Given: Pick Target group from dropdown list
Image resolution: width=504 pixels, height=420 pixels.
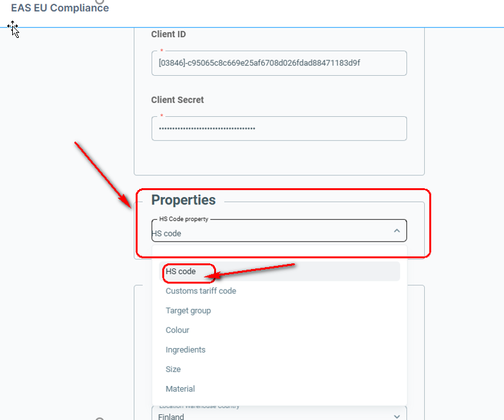Looking at the screenshot, I should tap(188, 311).
